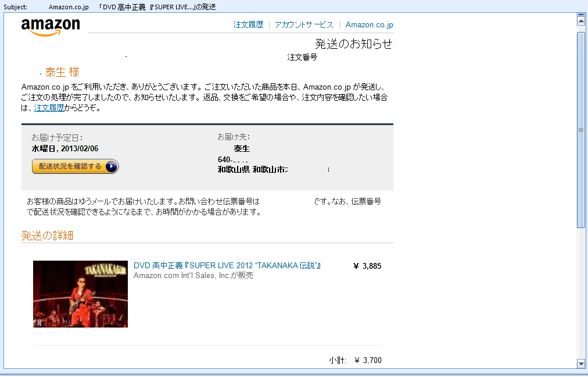This screenshot has height=377, width=588.
Task: Open アカウントサービス link
Action: click(x=304, y=25)
